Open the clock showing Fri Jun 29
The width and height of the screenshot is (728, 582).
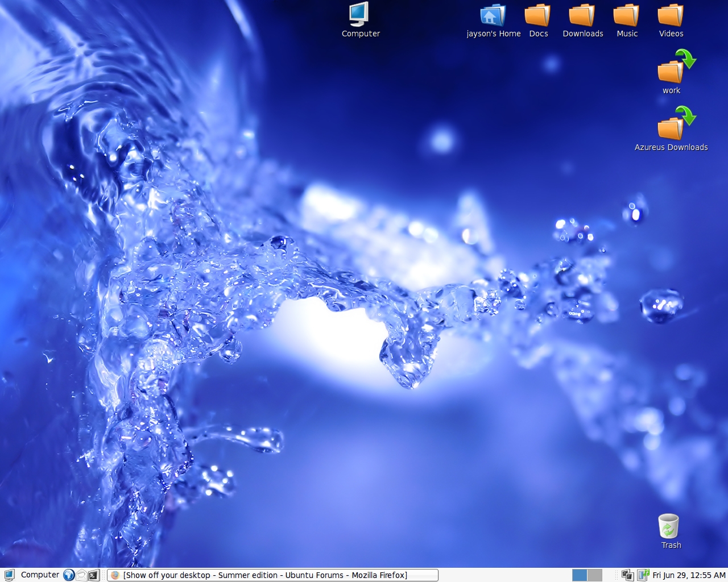point(689,575)
